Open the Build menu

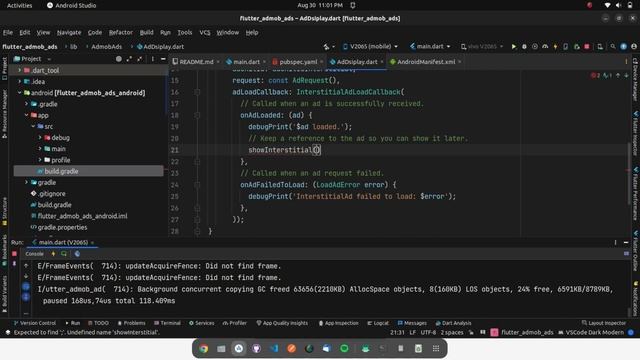point(147,32)
